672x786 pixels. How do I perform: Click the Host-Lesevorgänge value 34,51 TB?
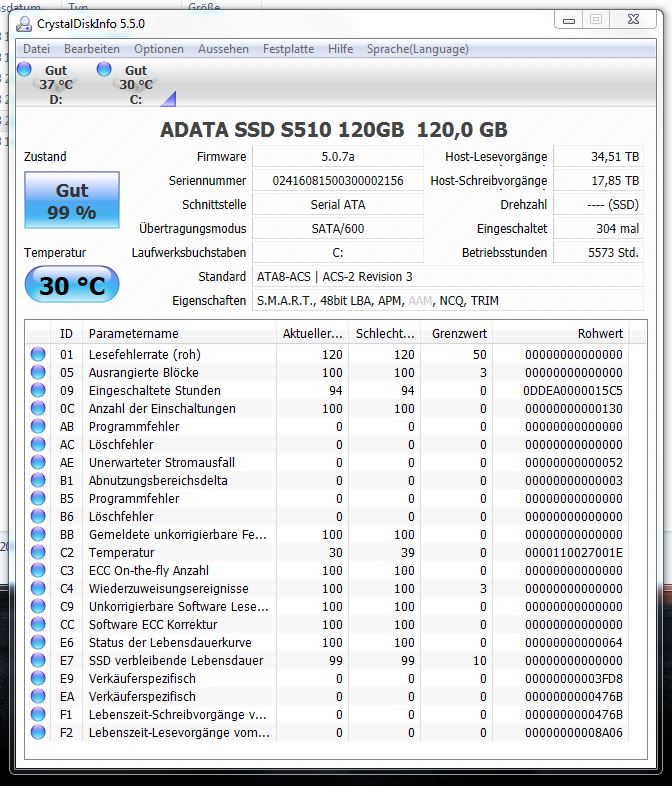pos(598,156)
